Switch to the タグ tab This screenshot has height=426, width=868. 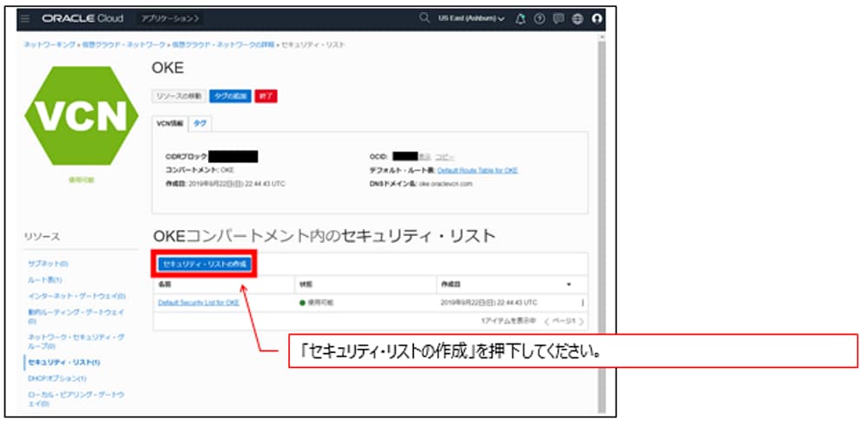(x=200, y=124)
